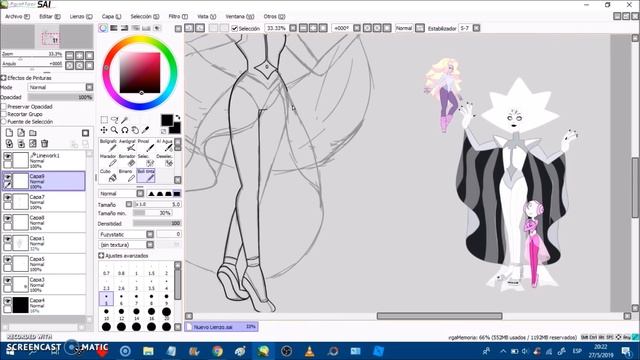Choose the Bolígrafo pen brush

tap(109, 145)
